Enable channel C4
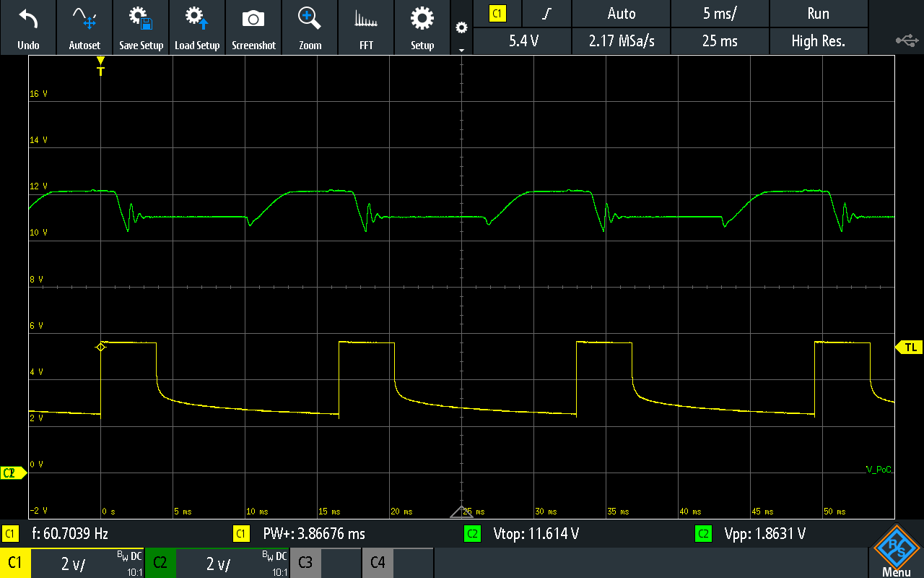Viewport: 924px width, 578px height. (377, 562)
